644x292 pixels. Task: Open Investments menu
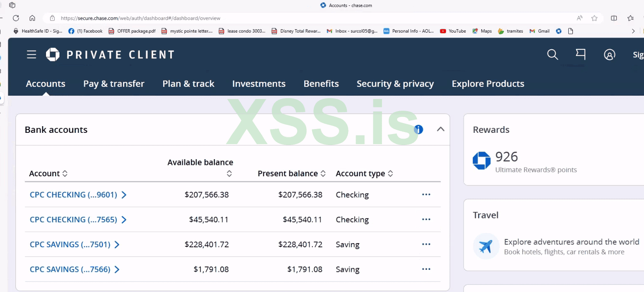pos(259,84)
